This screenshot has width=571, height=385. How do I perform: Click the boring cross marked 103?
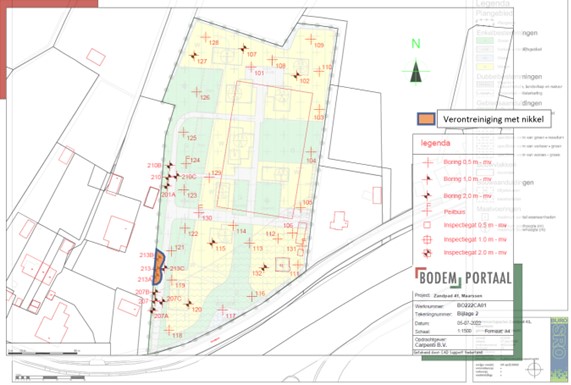point(319,109)
